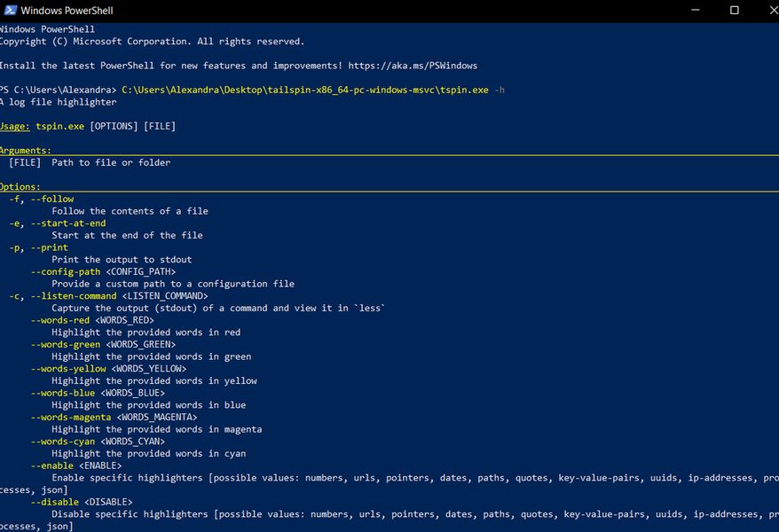The width and height of the screenshot is (779, 532).
Task: Click the Arguments: section heading
Action: [25, 151]
